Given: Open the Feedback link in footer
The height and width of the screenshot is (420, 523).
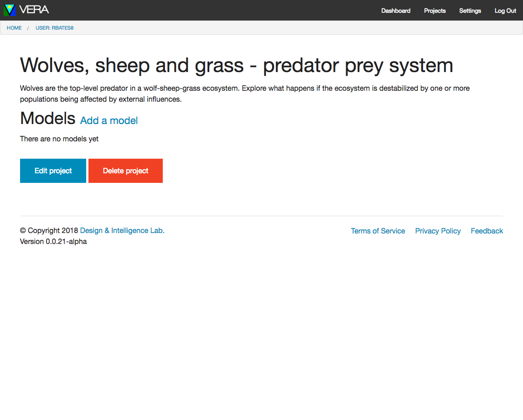Looking at the screenshot, I should pyautogui.click(x=487, y=231).
